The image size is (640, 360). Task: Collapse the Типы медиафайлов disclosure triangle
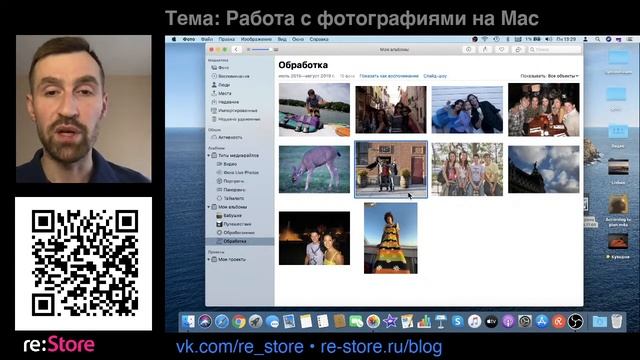pos(209,156)
